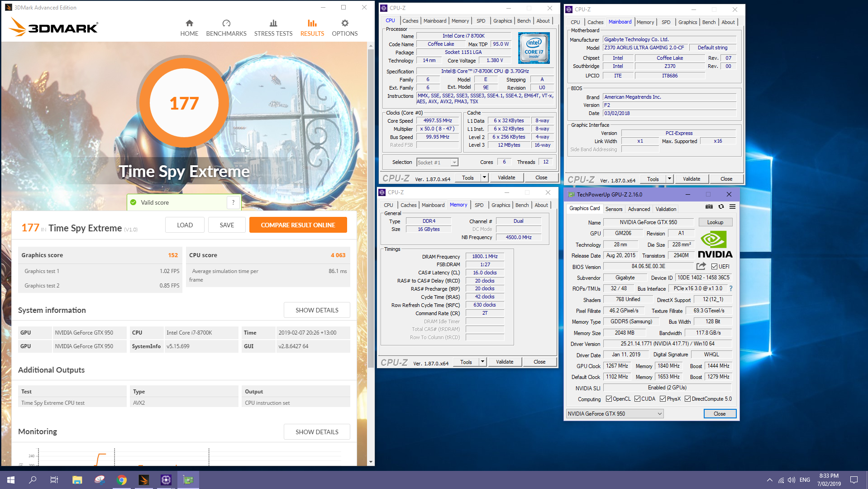Click the Intel Core i7 logo in CPU-Z
Screen dimensions: 868x489
[534, 48]
